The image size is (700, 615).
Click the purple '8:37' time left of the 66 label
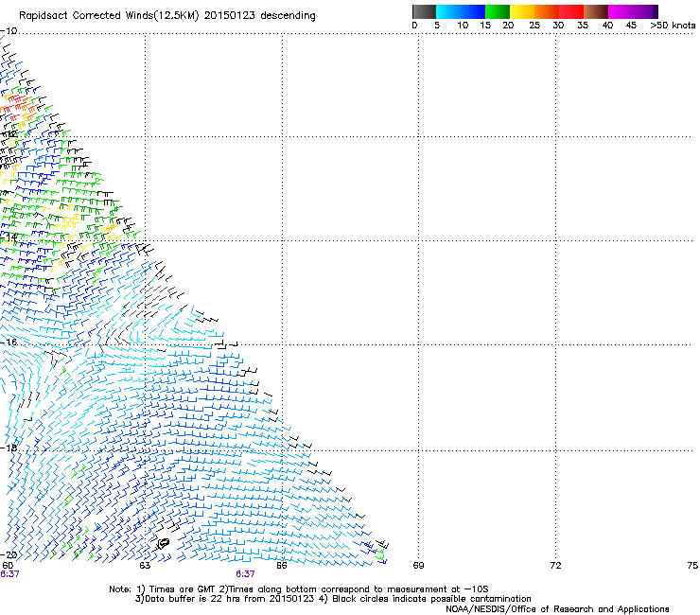pos(245,574)
